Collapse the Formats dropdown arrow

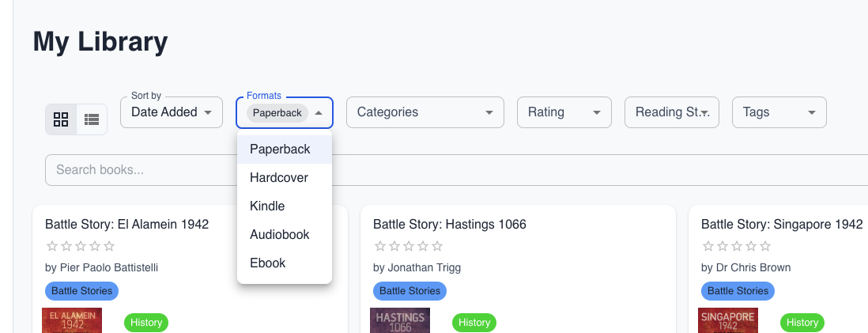319,112
